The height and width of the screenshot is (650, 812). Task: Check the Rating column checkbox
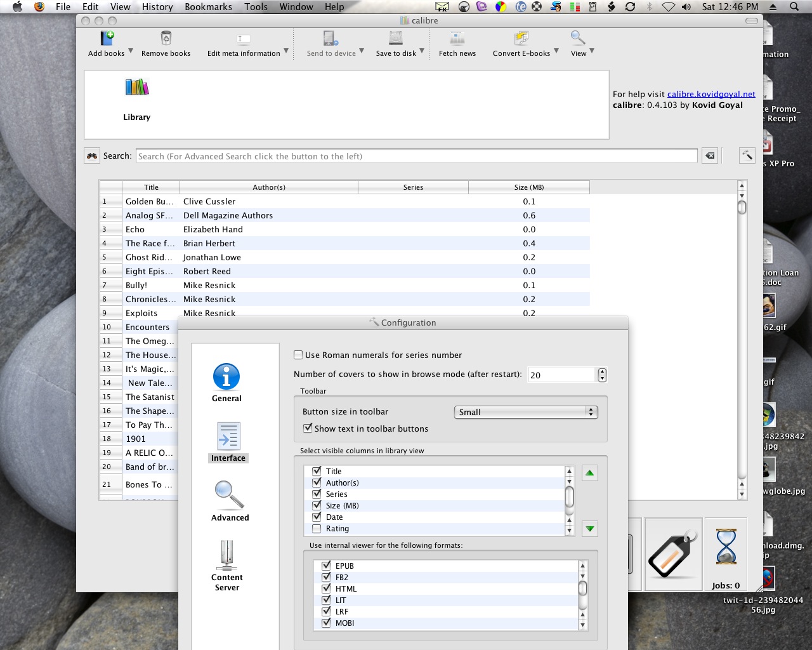pos(317,529)
